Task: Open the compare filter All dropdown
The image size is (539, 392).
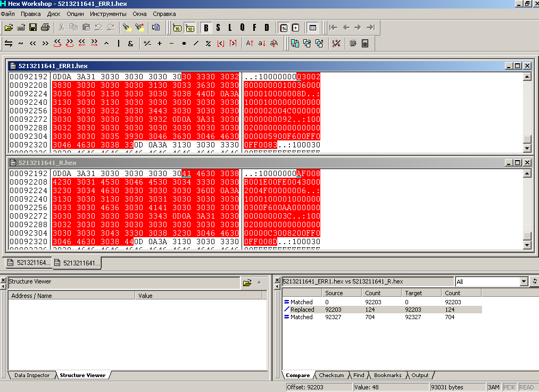Action: pyautogui.click(x=524, y=282)
